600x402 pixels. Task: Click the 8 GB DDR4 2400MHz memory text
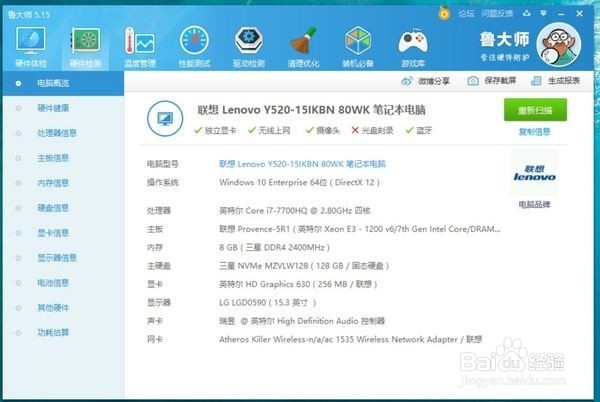(x=274, y=247)
